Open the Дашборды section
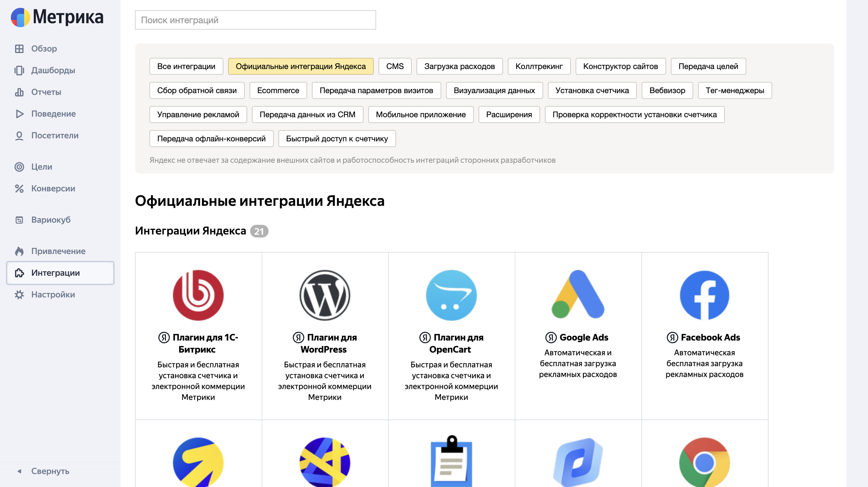868x487 pixels. tap(53, 71)
